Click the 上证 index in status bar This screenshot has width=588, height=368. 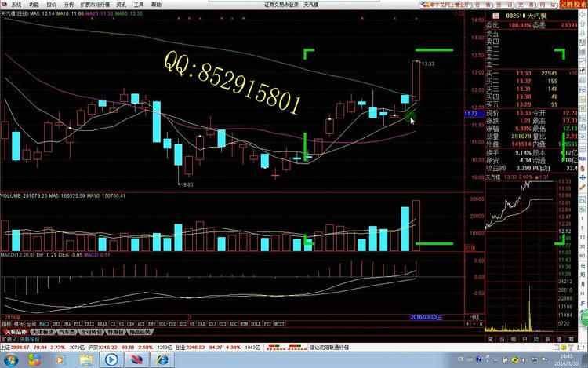tap(6, 346)
